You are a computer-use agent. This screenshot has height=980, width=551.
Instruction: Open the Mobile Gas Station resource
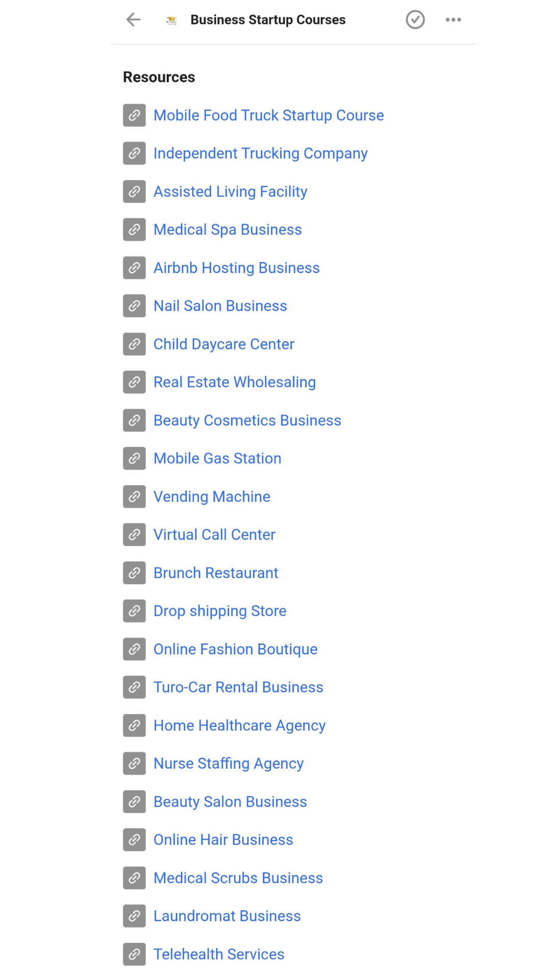217,458
